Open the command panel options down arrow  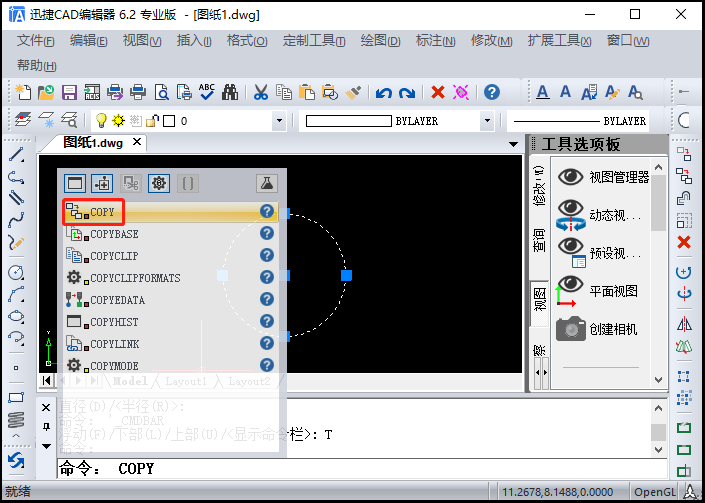[46, 446]
